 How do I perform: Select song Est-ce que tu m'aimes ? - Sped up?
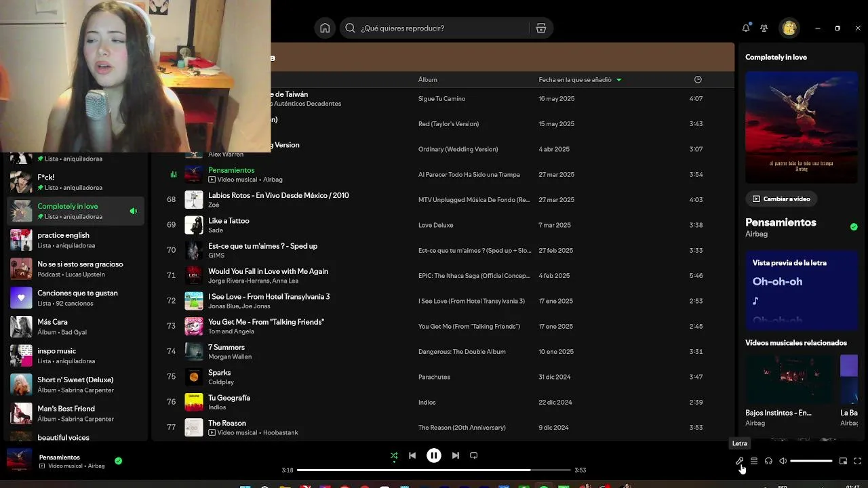[262, 246]
